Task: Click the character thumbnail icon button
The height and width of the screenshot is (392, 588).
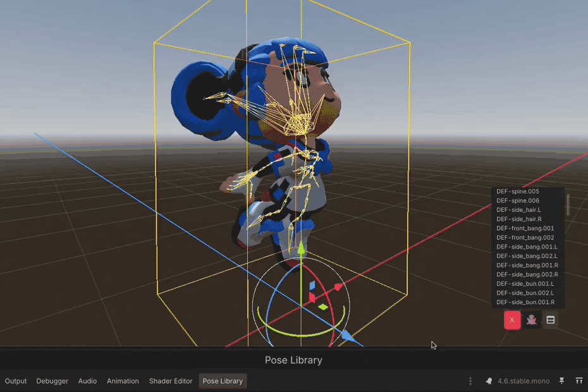Action: point(531,320)
